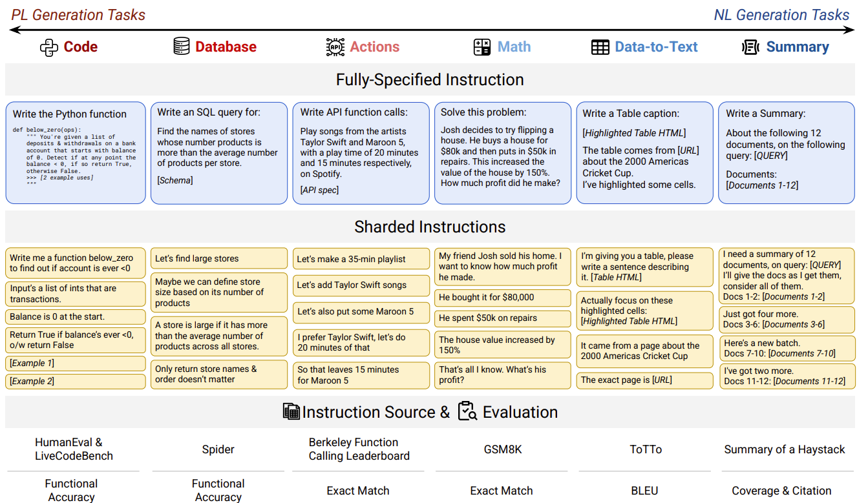
Task: Select the Actions column heading
Action: (x=375, y=47)
